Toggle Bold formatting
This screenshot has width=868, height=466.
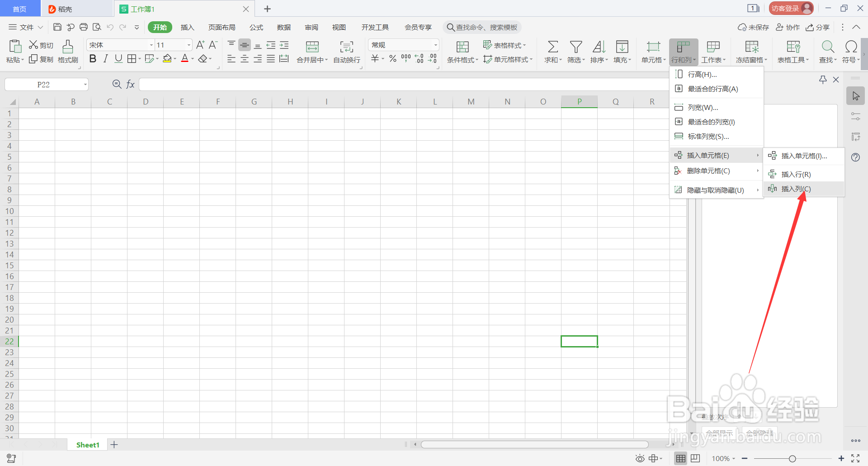(x=93, y=58)
